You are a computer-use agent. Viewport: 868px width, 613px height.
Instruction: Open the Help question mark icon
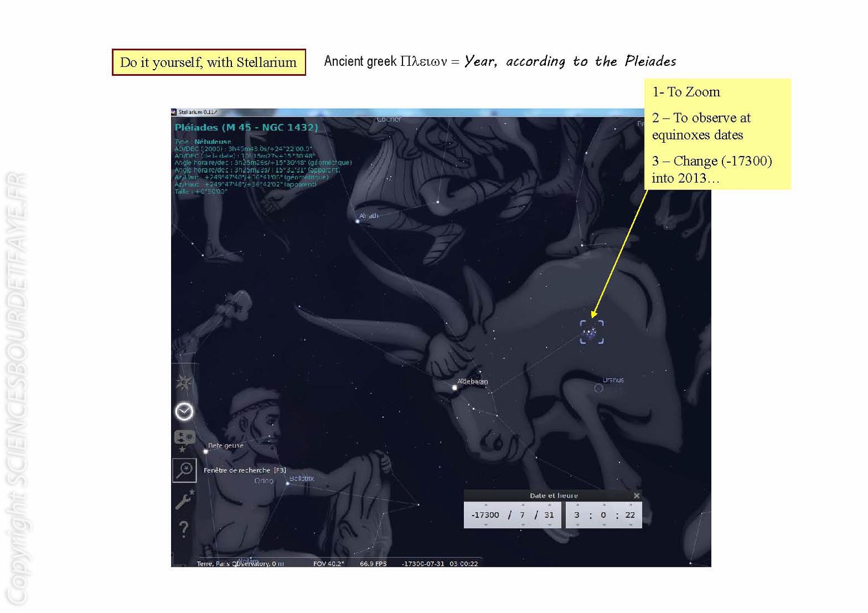click(x=184, y=529)
